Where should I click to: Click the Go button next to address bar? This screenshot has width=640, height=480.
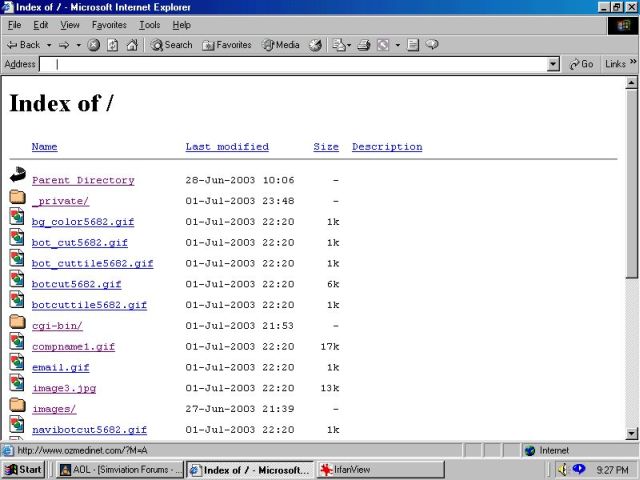point(581,64)
